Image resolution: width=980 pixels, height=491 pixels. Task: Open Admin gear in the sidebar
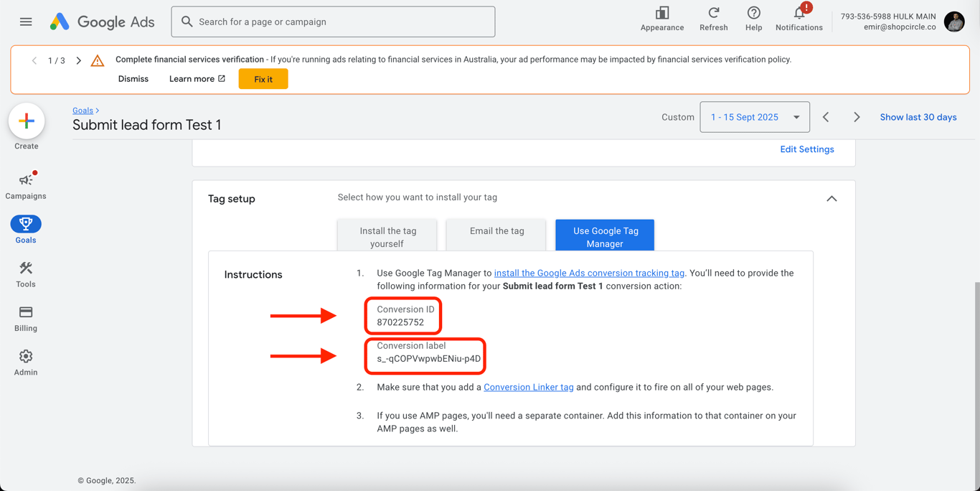[x=26, y=363]
